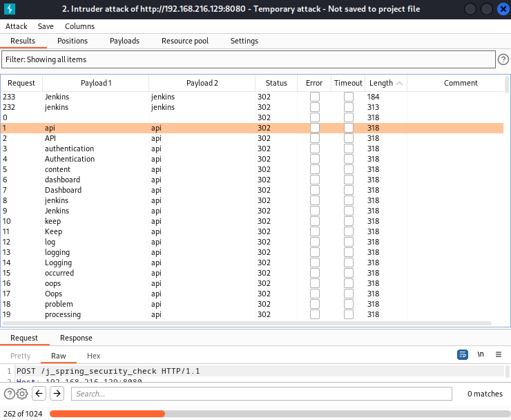Sort by Length column arrow indicator
The height and width of the screenshot is (420, 511).
pyautogui.click(x=399, y=84)
